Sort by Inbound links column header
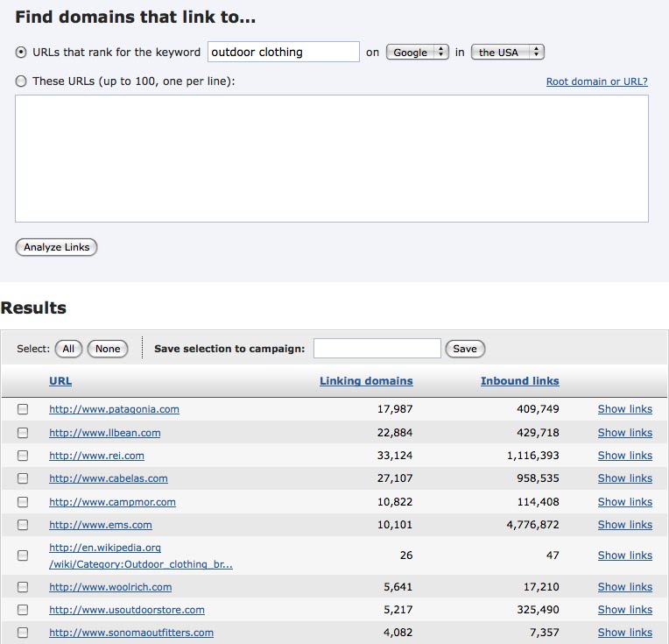 (x=519, y=381)
